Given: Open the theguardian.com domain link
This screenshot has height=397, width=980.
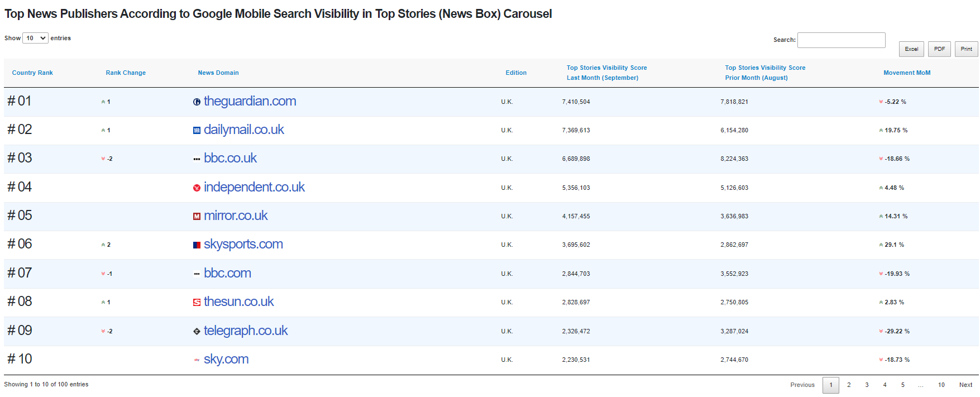Looking at the screenshot, I should pos(250,101).
